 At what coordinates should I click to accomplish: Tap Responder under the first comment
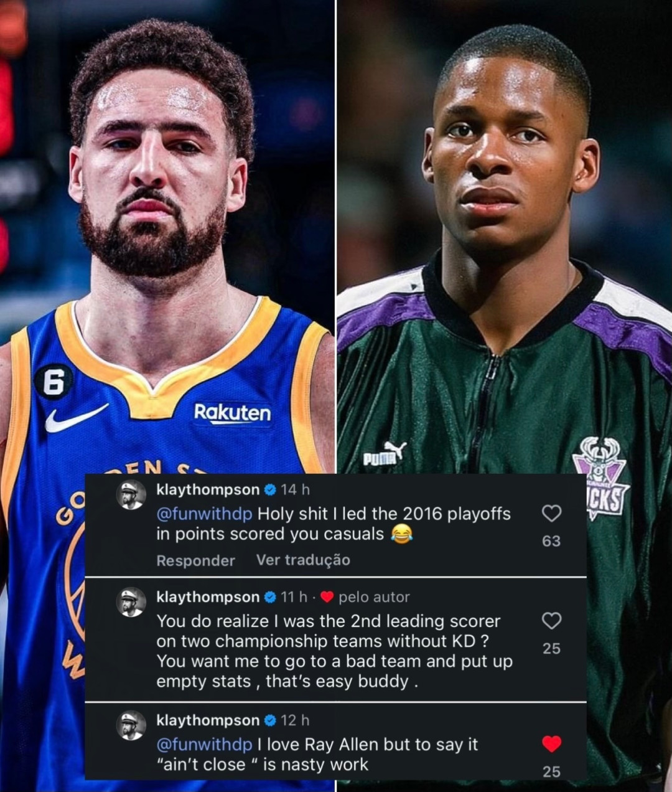pos(195,560)
